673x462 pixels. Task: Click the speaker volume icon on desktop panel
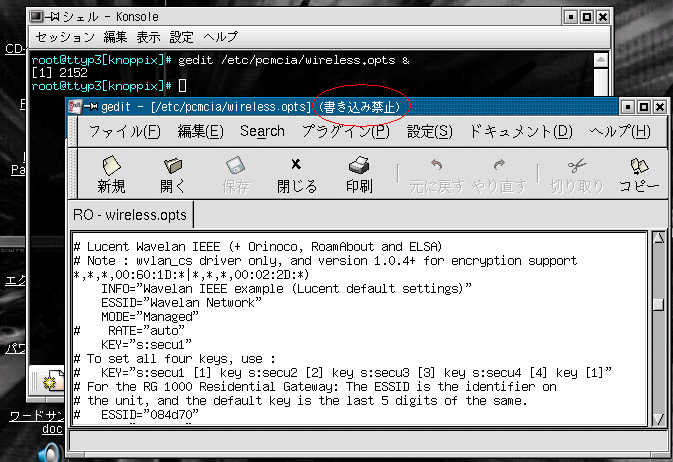[x=49, y=453]
